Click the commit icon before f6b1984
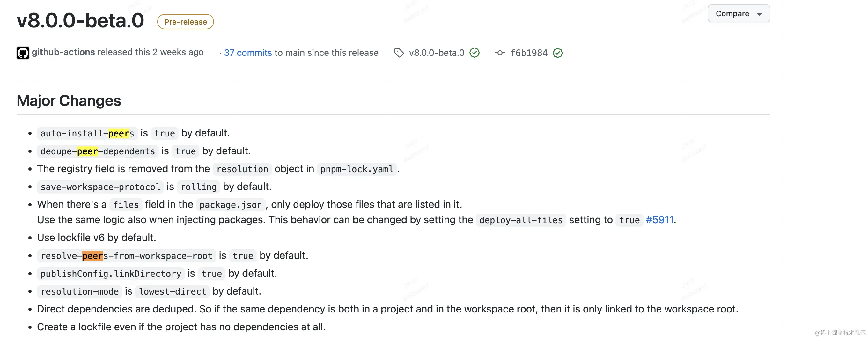 point(500,53)
